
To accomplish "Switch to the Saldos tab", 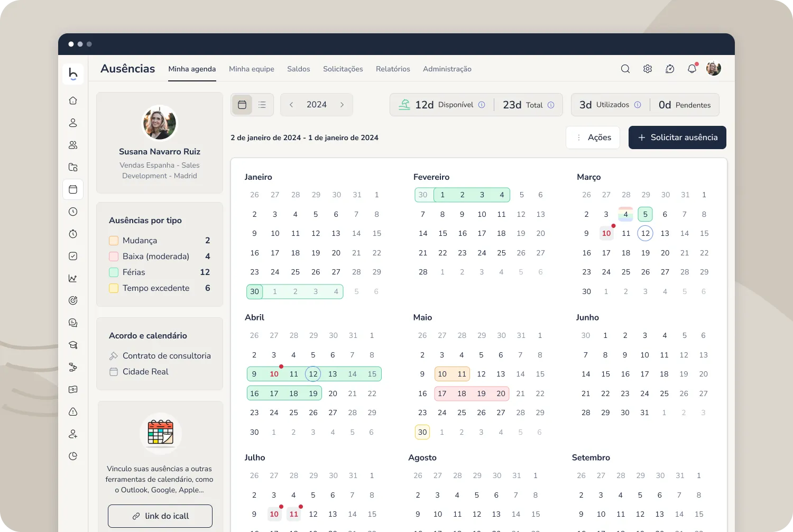I will click(299, 69).
